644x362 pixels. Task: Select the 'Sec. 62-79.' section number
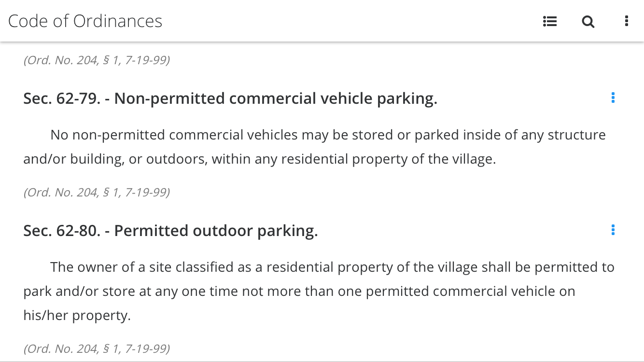pos(62,98)
